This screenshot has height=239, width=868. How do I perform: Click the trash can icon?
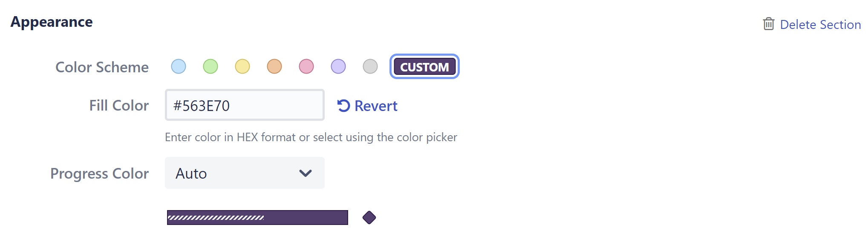tap(768, 24)
